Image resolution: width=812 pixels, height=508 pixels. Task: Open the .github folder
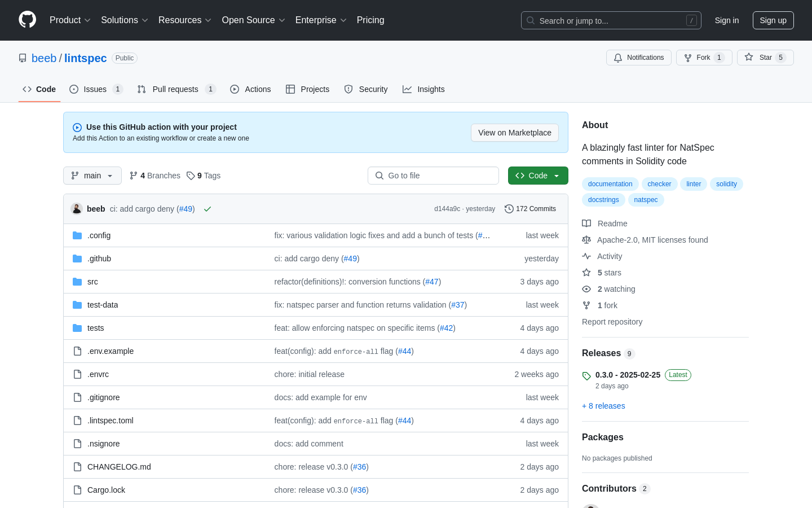[99, 259]
